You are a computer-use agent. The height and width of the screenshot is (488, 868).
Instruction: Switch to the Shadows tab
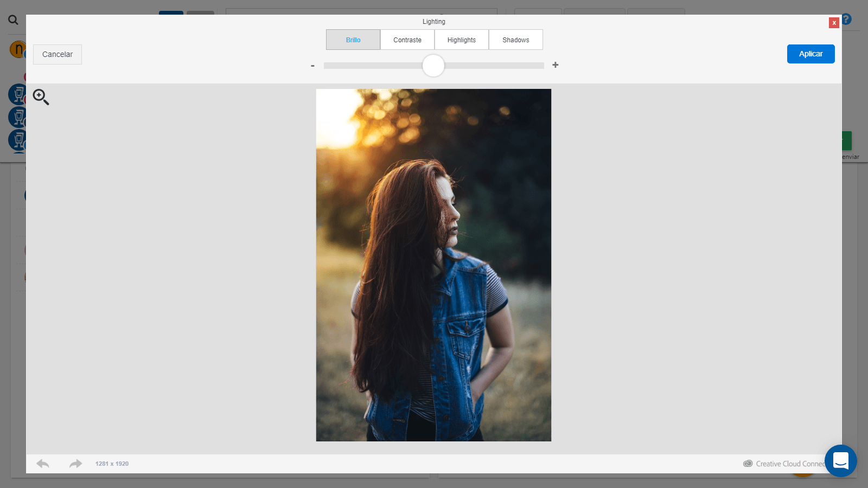point(516,40)
